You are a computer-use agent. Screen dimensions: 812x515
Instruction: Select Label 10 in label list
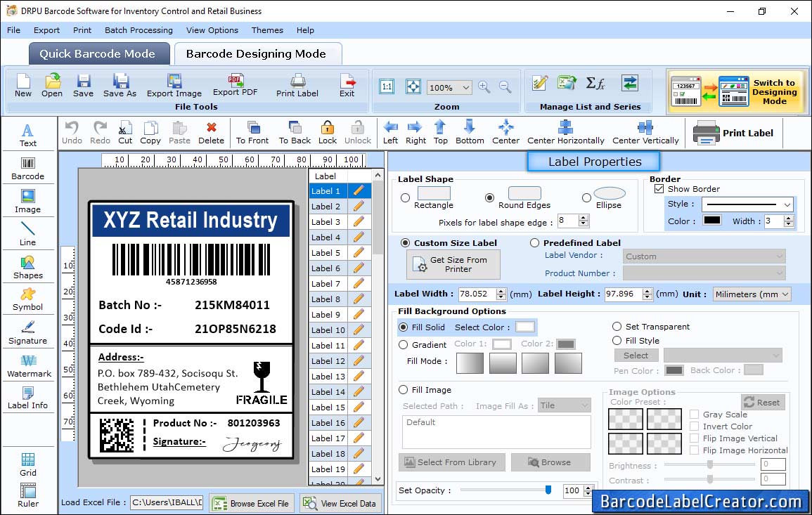point(328,330)
